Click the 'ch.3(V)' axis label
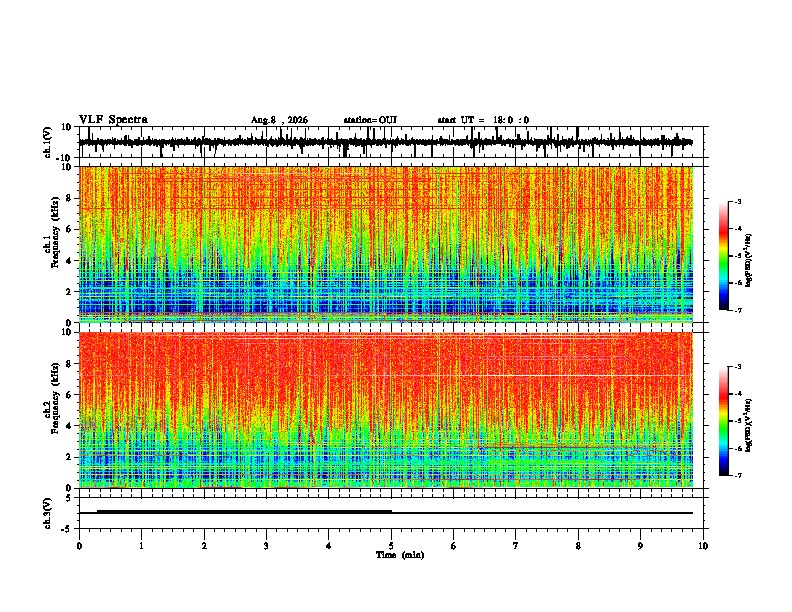The width and height of the screenshot is (792, 612). point(48,514)
